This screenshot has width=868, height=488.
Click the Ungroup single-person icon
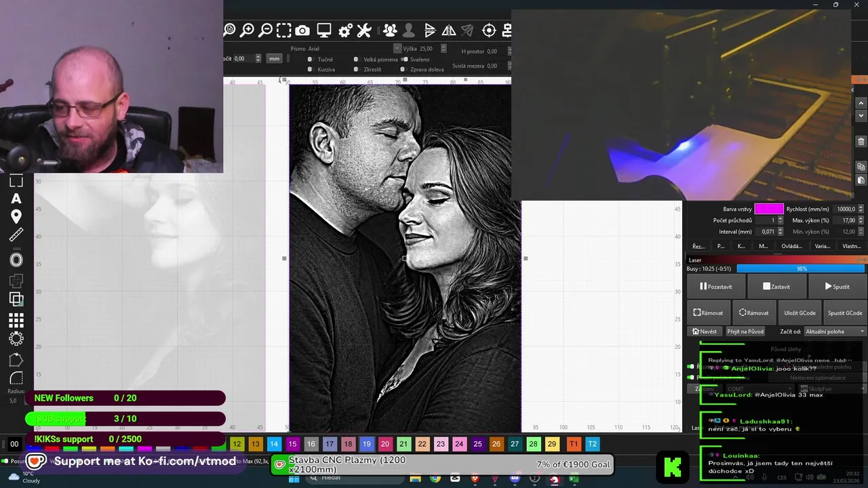(x=408, y=30)
